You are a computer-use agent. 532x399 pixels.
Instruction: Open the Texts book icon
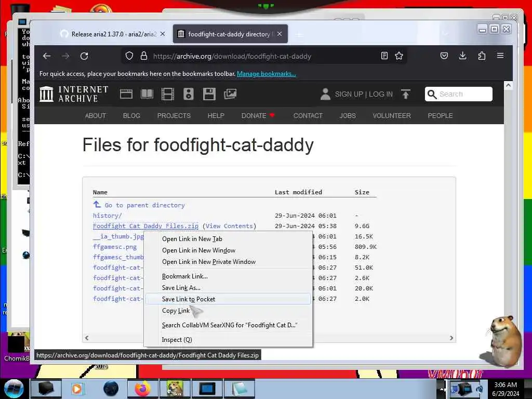[147, 94]
